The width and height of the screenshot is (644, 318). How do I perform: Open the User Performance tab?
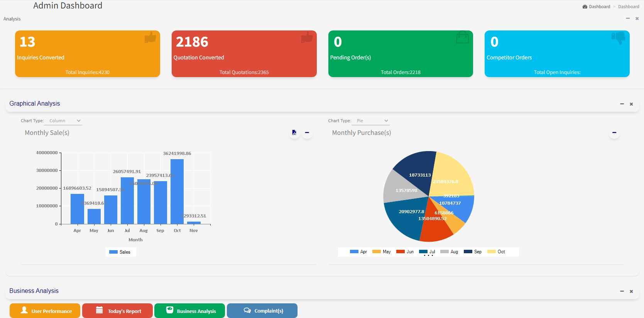tap(45, 311)
